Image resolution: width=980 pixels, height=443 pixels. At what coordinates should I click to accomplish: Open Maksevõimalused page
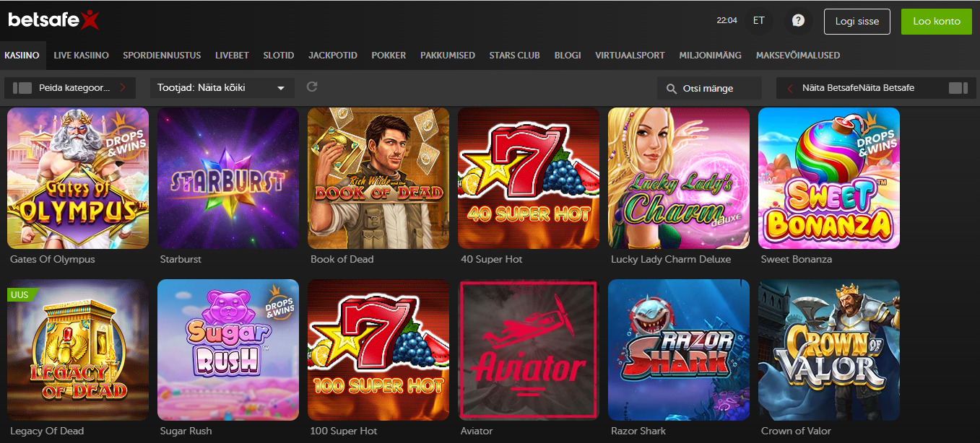pos(798,56)
